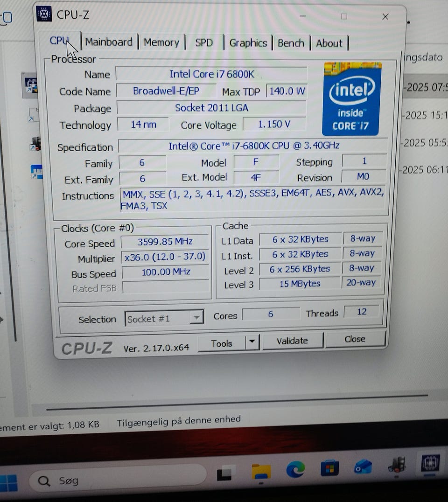Select the CPU-Z shortcut in the Explorer window
The height and width of the screenshot is (502, 448).
[31, 86]
